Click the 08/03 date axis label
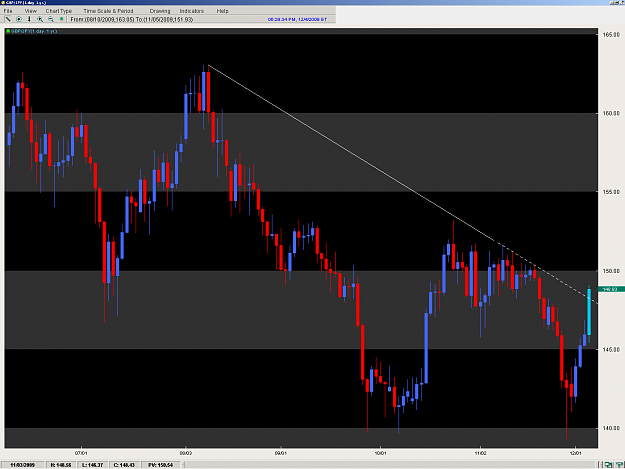 click(186, 453)
